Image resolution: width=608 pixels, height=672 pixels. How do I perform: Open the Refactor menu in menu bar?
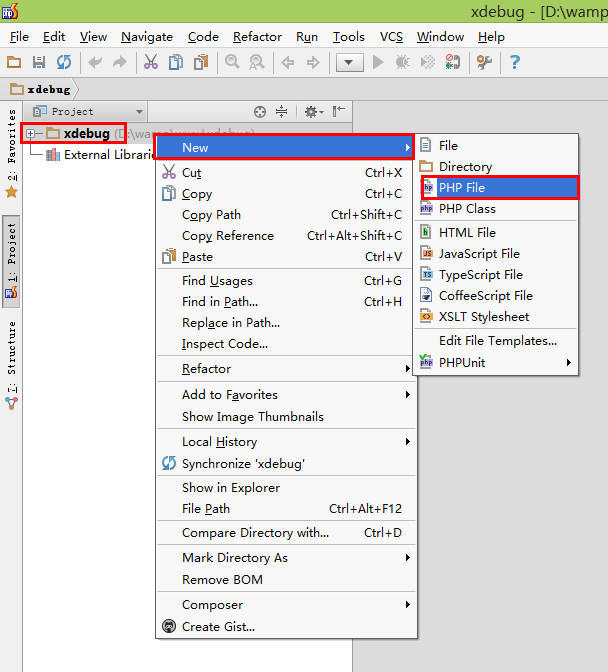257,37
